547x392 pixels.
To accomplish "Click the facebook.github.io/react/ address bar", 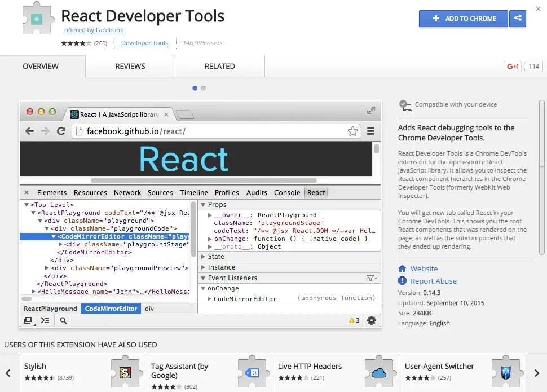I will tap(215, 131).
